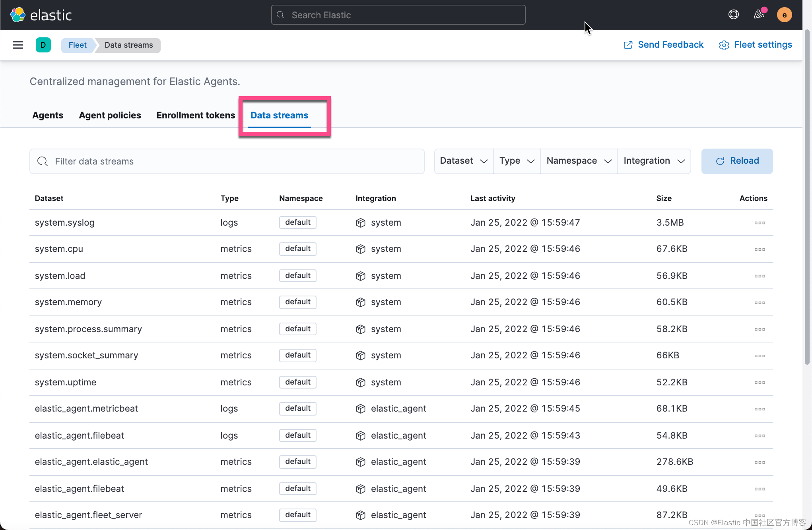Image resolution: width=812 pixels, height=530 pixels.
Task: Open the Fleet settings link
Action: (x=755, y=45)
